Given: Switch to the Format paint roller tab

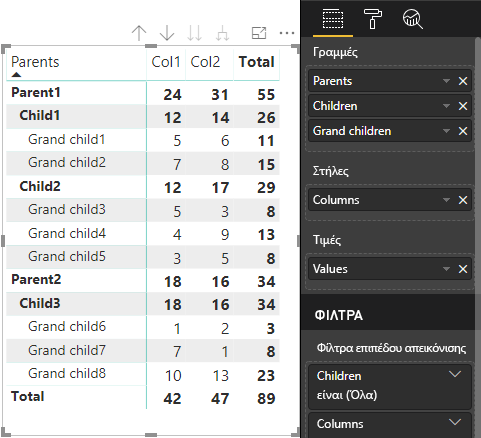Looking at the screenshot, I should click(372, 19).
